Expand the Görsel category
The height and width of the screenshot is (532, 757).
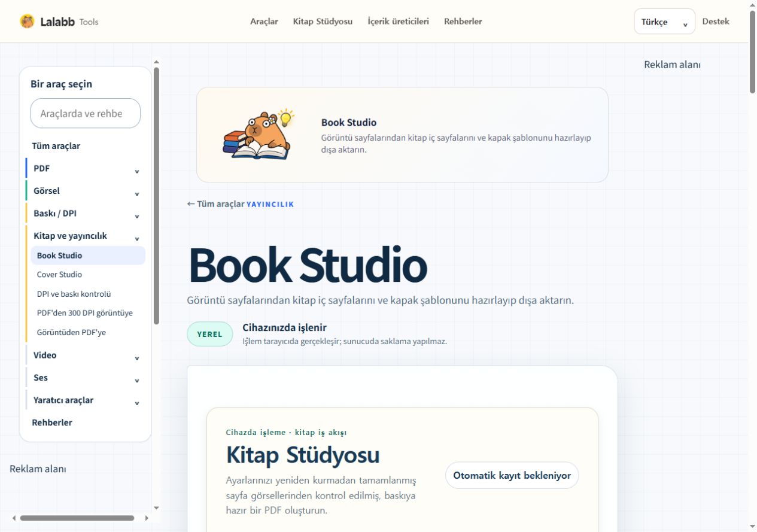[86, 191]
